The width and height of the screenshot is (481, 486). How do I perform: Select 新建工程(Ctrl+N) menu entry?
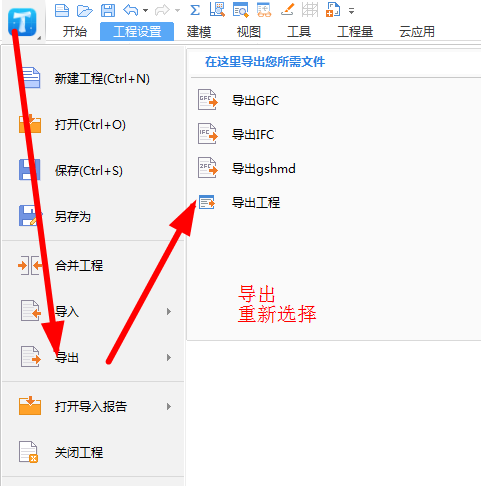pos(93,79)
